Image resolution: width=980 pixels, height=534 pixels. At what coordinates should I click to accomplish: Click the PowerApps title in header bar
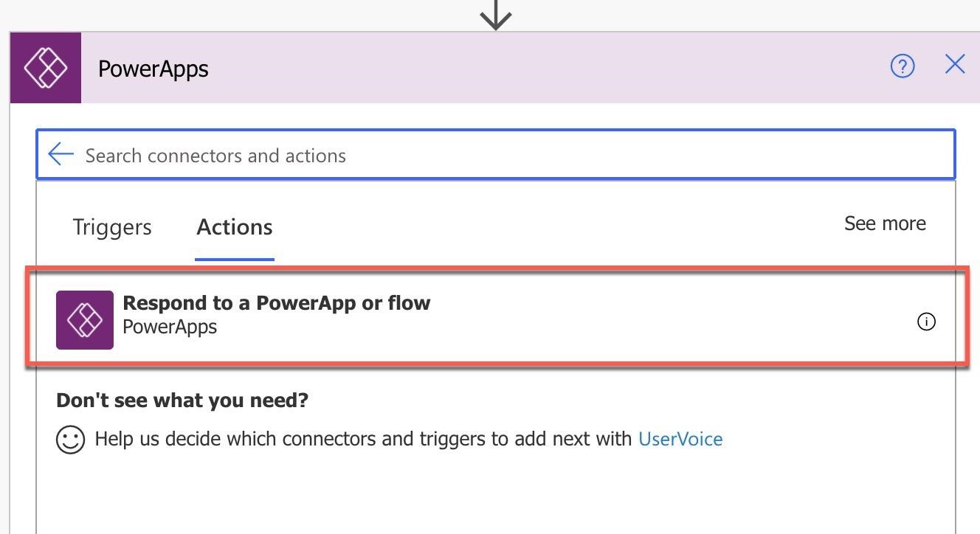pyautogui.click(x=153, y=69)
